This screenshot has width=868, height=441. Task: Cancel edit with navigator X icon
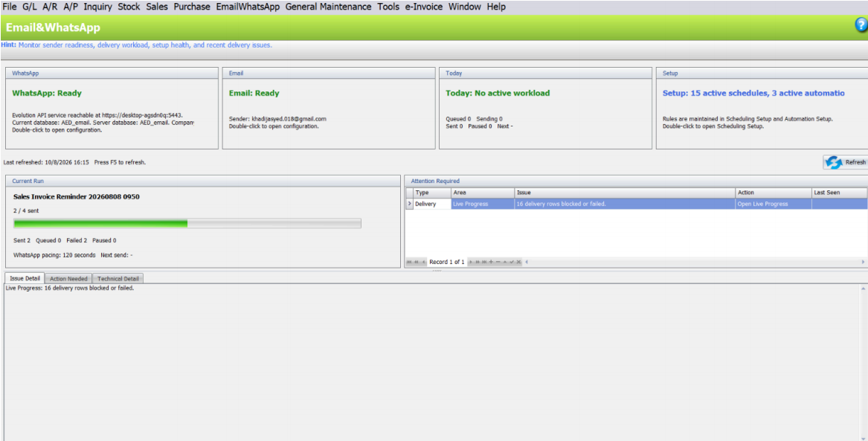tap(518, 262)
